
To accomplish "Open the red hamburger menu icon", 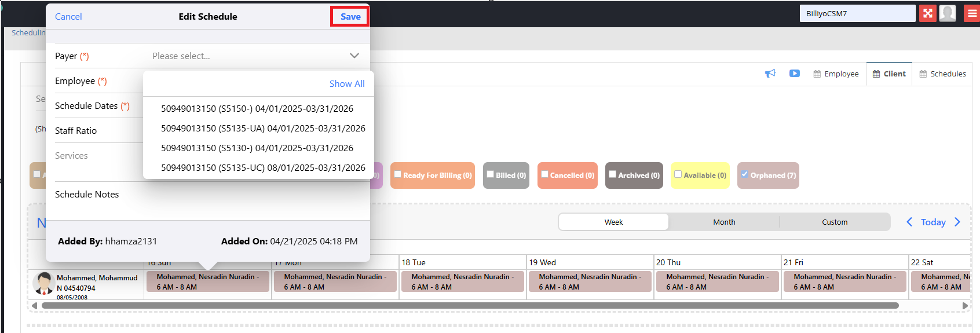I will 972,13.
